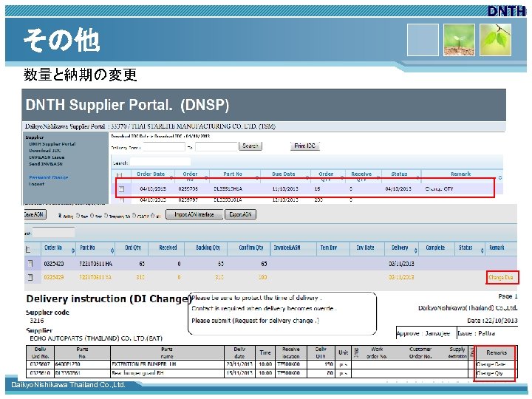Toggle select-all checkbox in Order Date table header
This screenshot has width=532, height=399.
coord(119,175)
